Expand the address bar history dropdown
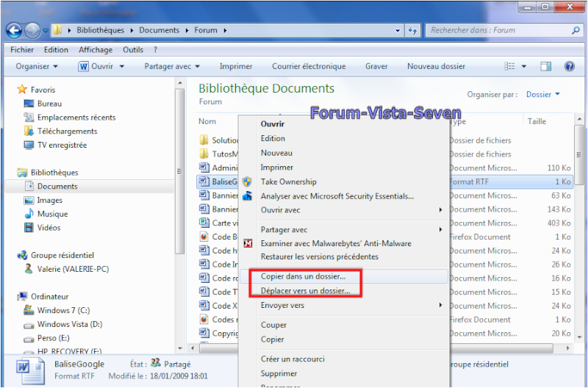This screenshot has width=588, height=388. (x=398, y=30)
